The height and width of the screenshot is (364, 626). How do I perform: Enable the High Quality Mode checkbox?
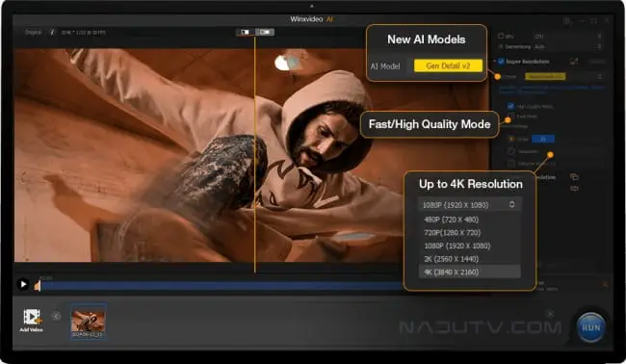(x=510, y=106)
